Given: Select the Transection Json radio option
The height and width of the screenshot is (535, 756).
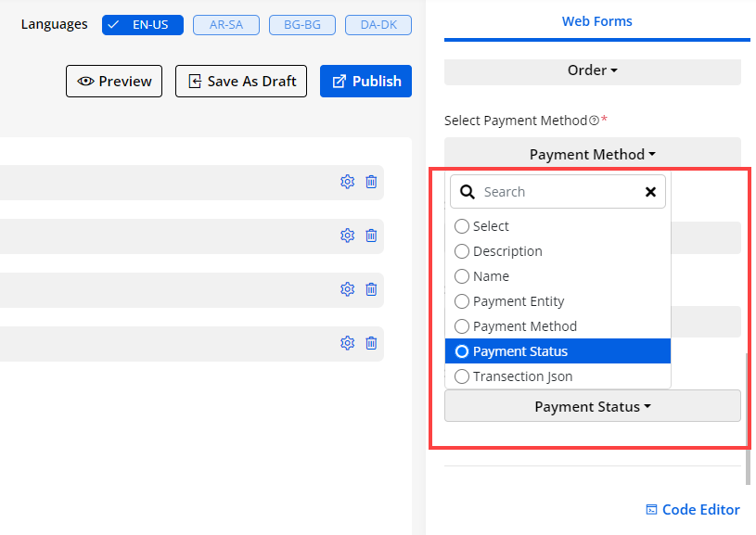Looking at the screenshot, I should (462, 376).
